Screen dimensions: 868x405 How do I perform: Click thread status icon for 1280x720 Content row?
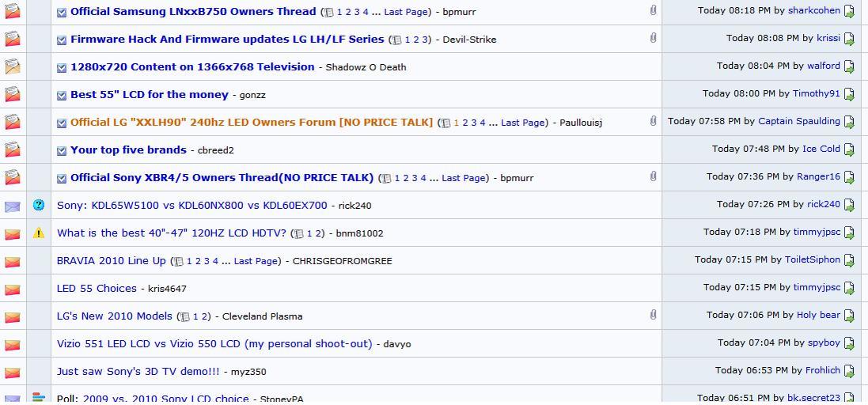[x=12, y=66]
